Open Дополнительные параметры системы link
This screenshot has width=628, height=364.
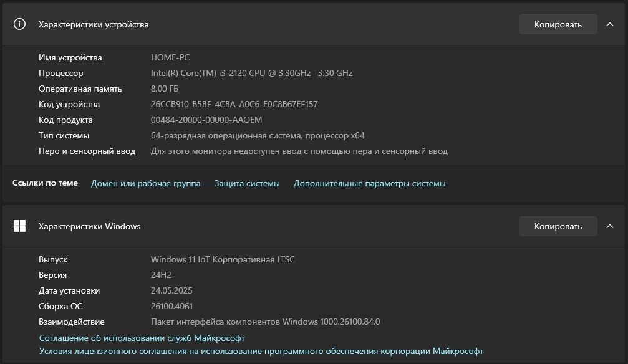pyautogui.click(x=369, y=183)
